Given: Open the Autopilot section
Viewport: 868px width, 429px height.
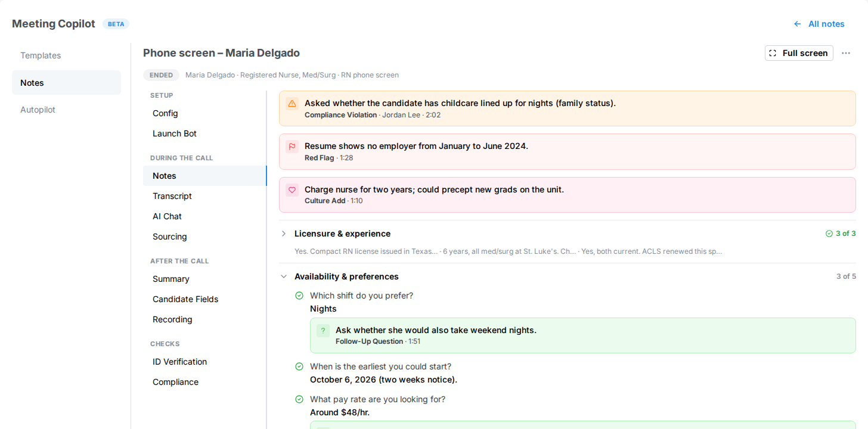Looking at the screenshot, I should tap(66, 110).
